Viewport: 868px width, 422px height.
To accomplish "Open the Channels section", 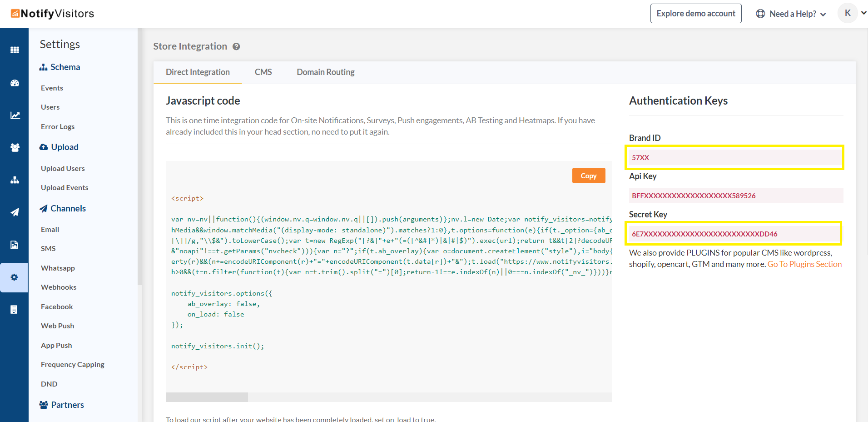I will point(63,209).
